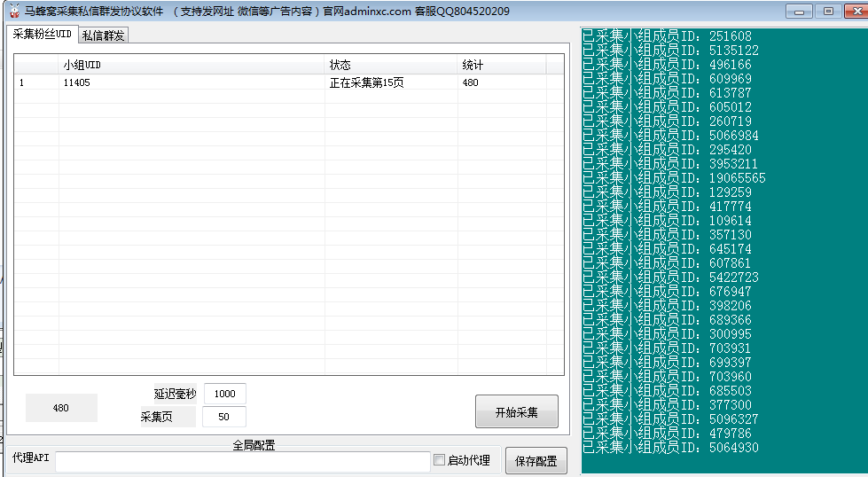Click the 代理API label

31,457
